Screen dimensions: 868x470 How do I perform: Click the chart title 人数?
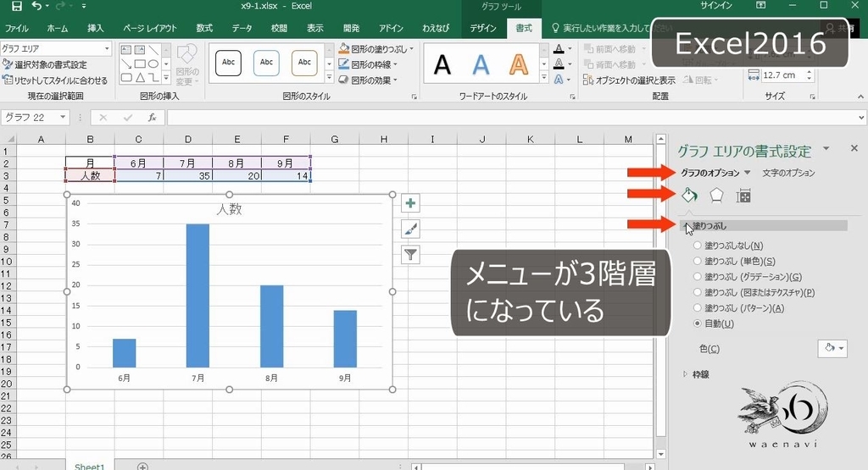pos(229,209)
